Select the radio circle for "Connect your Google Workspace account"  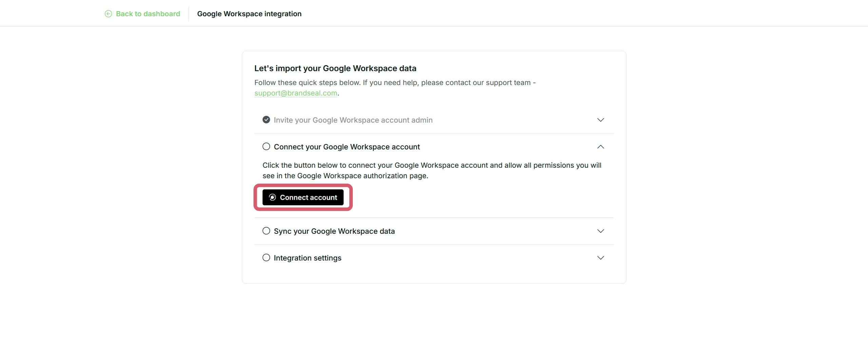[x=266, y=146]
